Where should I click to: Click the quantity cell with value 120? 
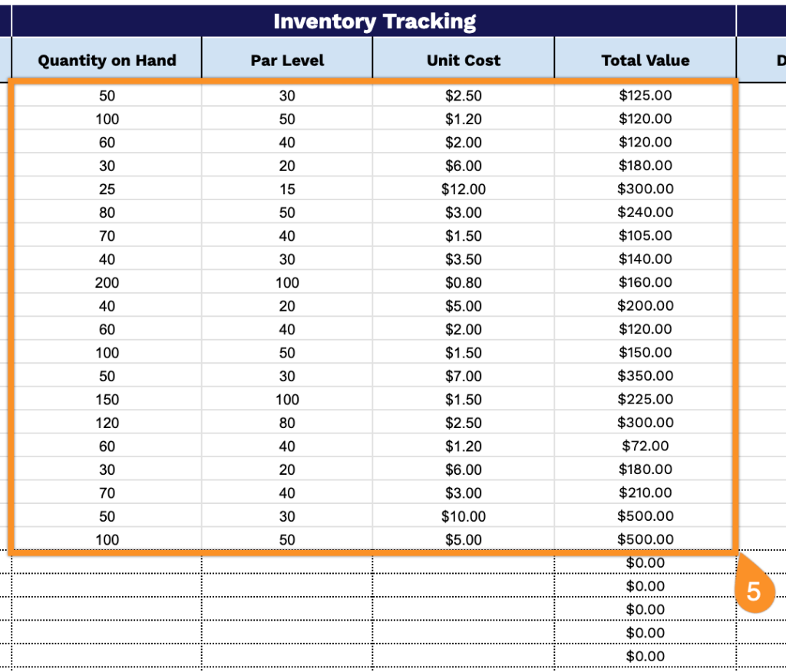pos(107,423)
